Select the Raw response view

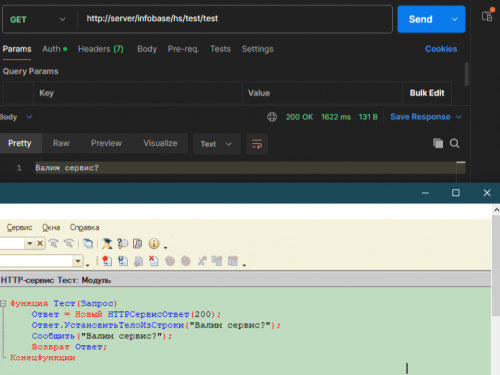click(61, 143)
